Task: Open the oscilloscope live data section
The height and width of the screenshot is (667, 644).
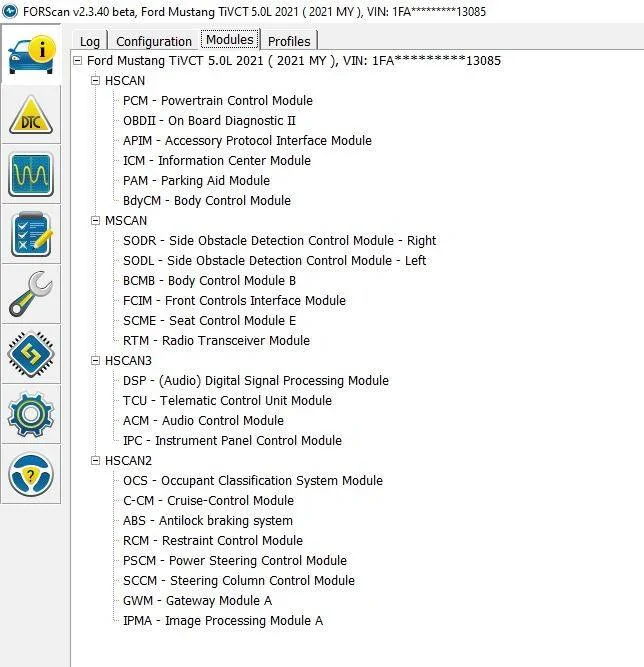Action: pos(31,174)
